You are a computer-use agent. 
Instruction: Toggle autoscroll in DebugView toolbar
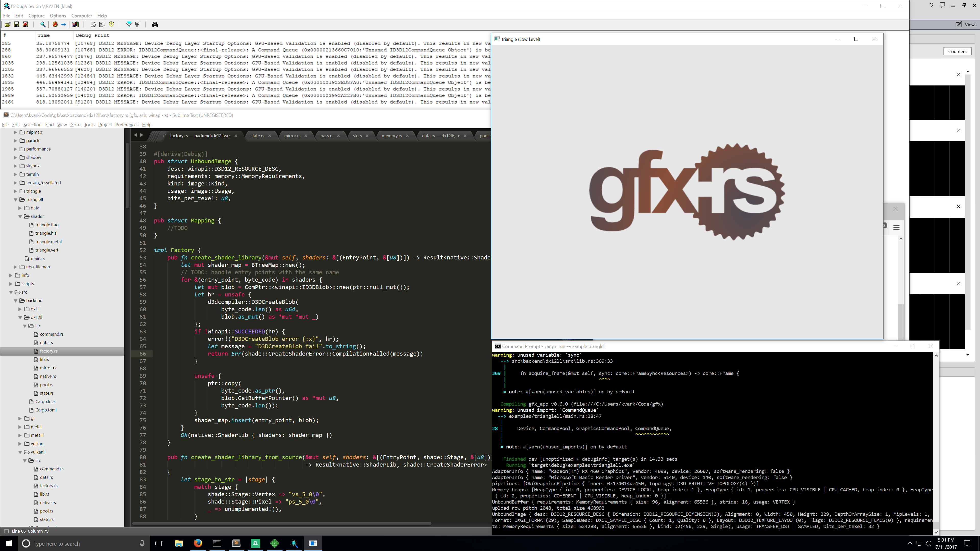(x=102, y=24)
